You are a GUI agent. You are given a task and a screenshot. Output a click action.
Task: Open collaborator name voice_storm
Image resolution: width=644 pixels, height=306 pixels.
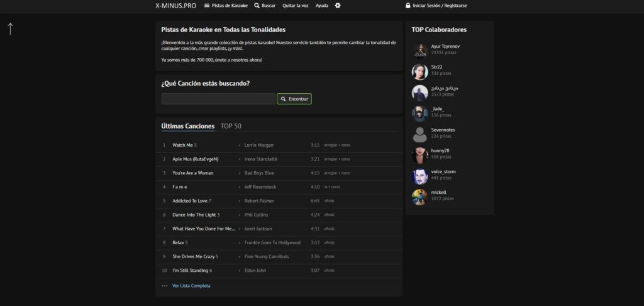click(x=443, y=171)
